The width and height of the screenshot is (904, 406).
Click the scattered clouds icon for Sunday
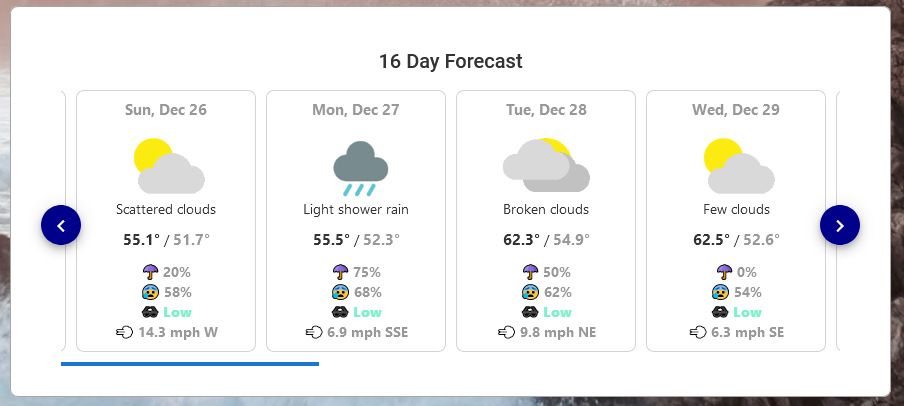168,166
